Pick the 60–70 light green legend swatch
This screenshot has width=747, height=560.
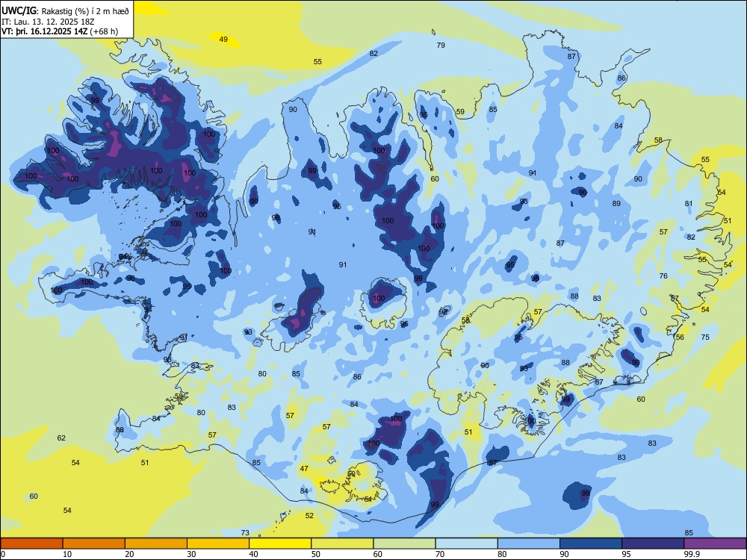404,544
